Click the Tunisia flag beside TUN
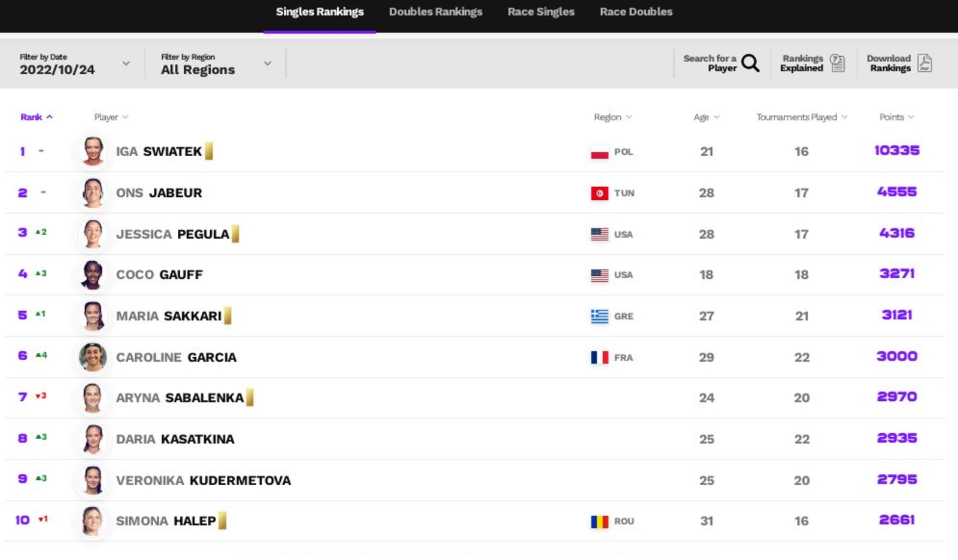Viewport: 958px width, 560px height. [x=599, y=193]
